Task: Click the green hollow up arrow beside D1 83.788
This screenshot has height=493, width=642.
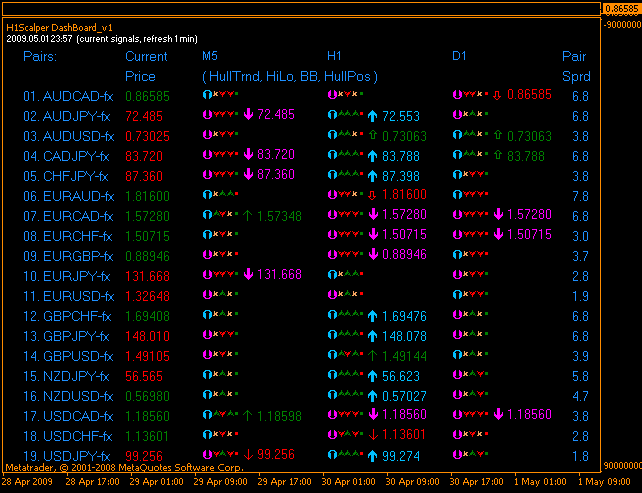Action: 498,155
